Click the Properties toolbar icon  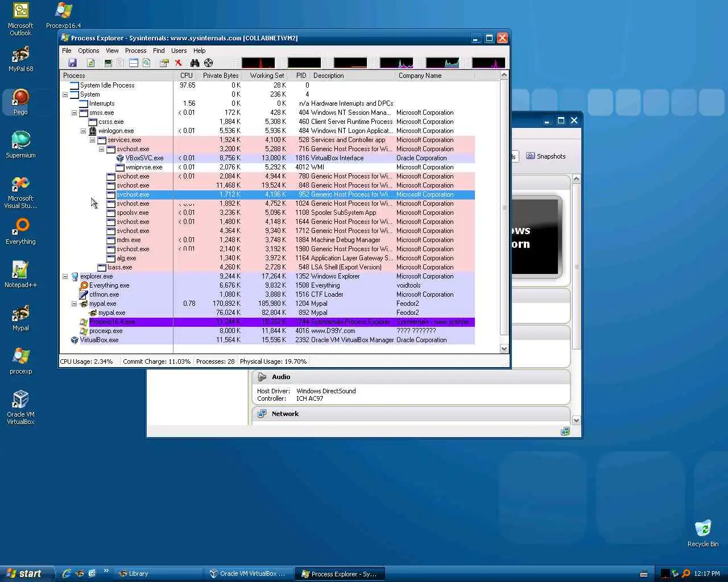(164, 63)
